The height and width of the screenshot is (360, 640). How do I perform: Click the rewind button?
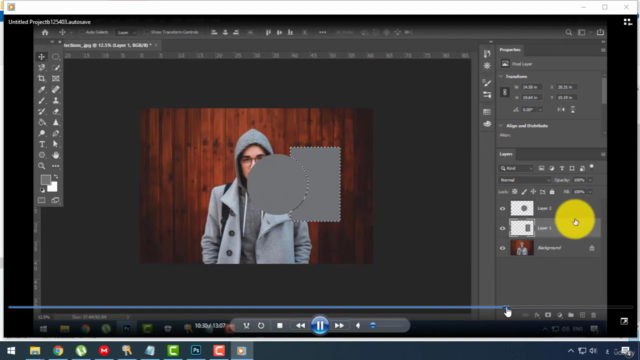[x=300, y=325]
